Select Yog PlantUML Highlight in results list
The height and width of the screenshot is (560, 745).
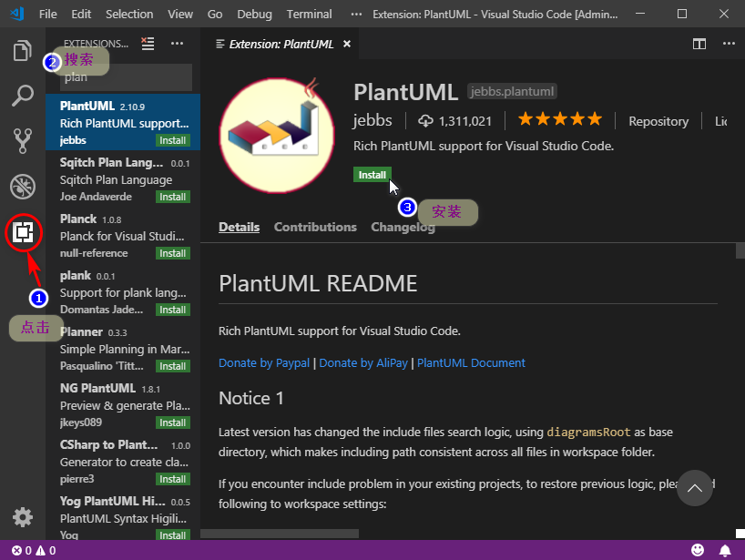(x=123, y=518)
